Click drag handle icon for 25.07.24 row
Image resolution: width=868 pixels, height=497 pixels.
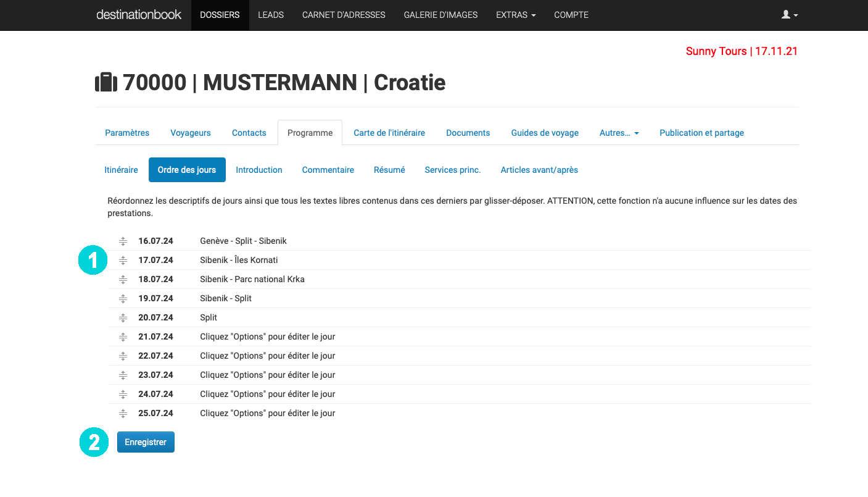123,413
